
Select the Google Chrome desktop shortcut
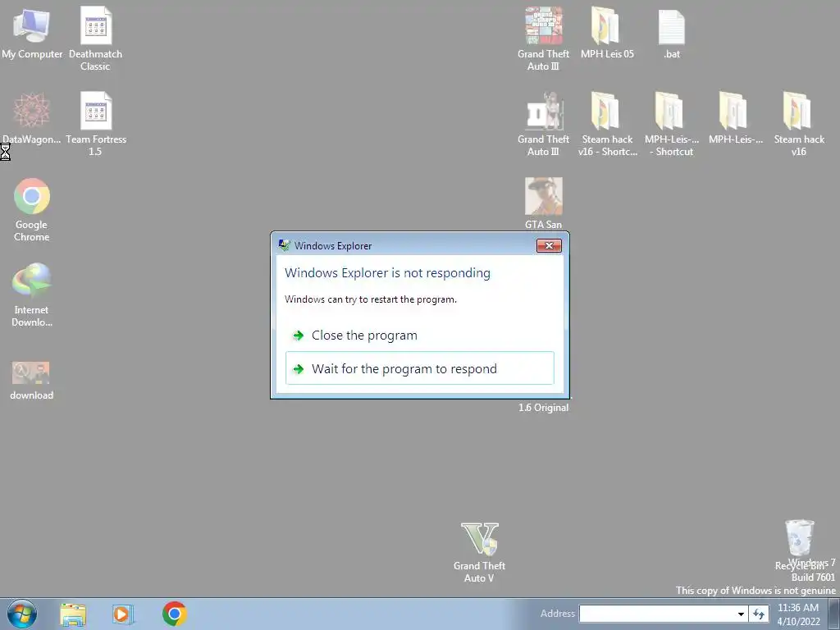tap(32, 209)
